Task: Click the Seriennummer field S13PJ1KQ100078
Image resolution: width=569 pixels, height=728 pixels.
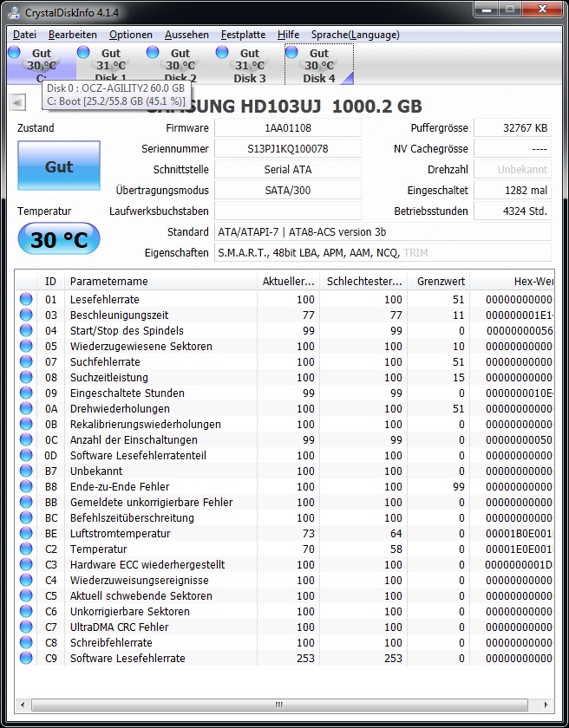Action: tap(288, 148)
